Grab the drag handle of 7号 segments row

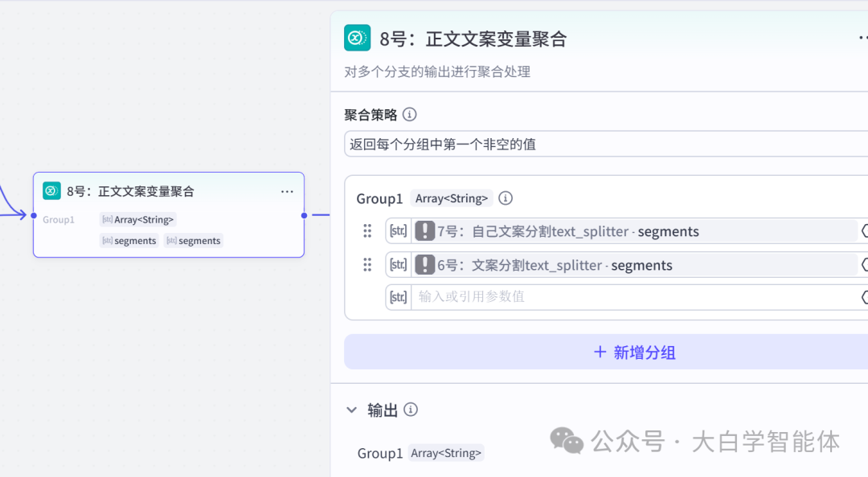point(367,230)
